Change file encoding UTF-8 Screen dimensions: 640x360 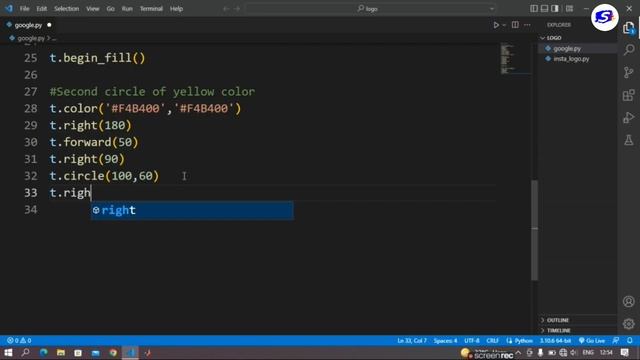click(472, 340)
